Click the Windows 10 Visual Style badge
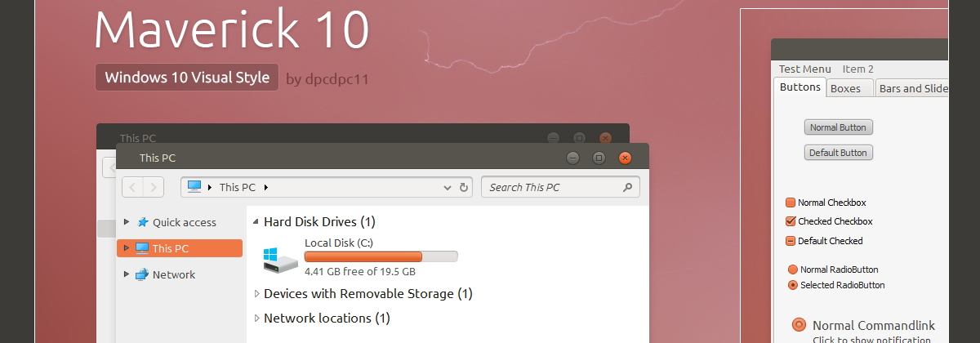The image size is (980, 343). (x=187, y=78)
